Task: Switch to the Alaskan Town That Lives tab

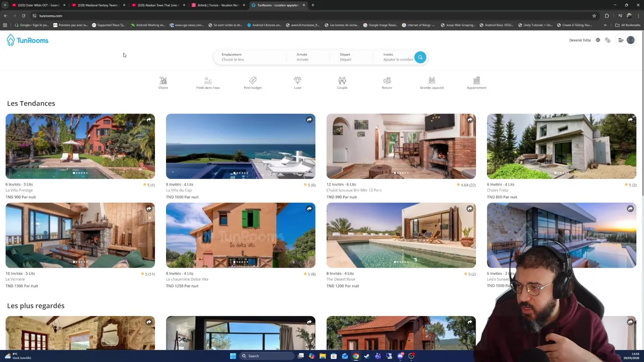Action: click(158, 5)
